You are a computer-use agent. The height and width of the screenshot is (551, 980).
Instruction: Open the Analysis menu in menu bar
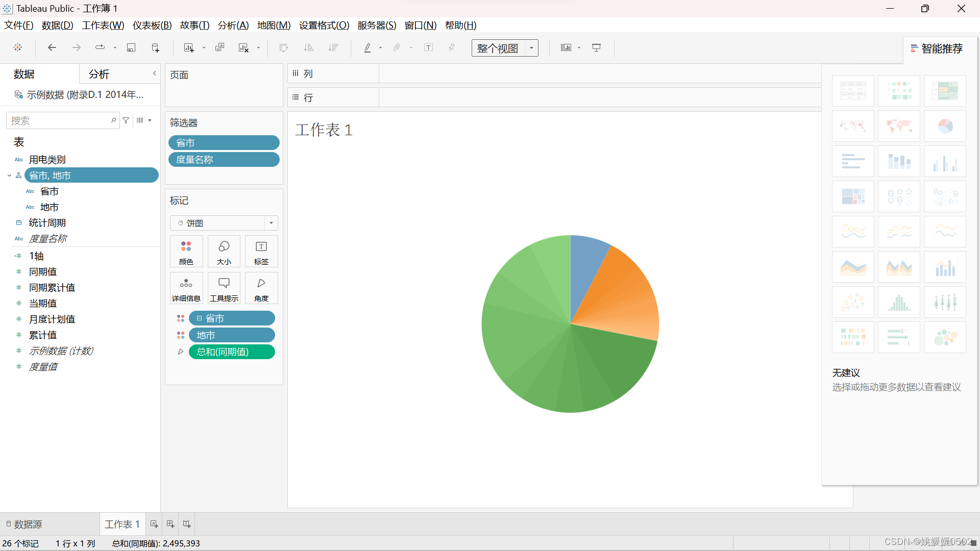[233, 25]
